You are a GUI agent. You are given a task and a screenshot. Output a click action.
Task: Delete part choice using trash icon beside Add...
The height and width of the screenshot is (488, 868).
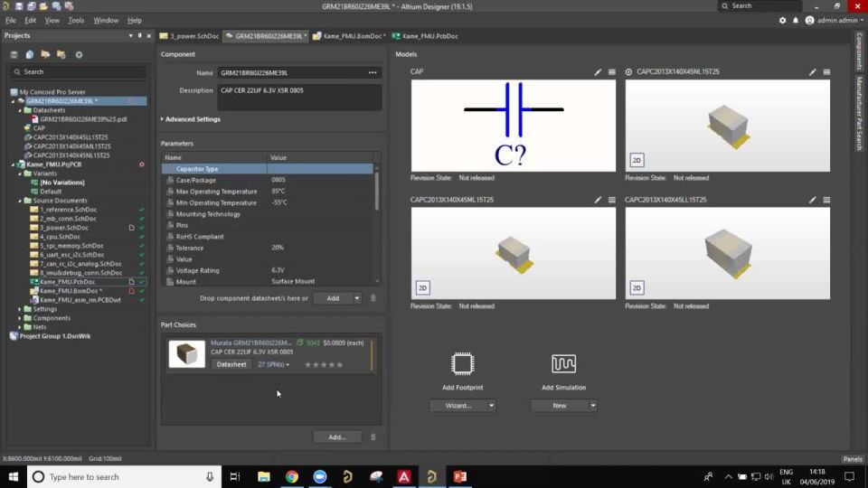click(x=373, y=437)
